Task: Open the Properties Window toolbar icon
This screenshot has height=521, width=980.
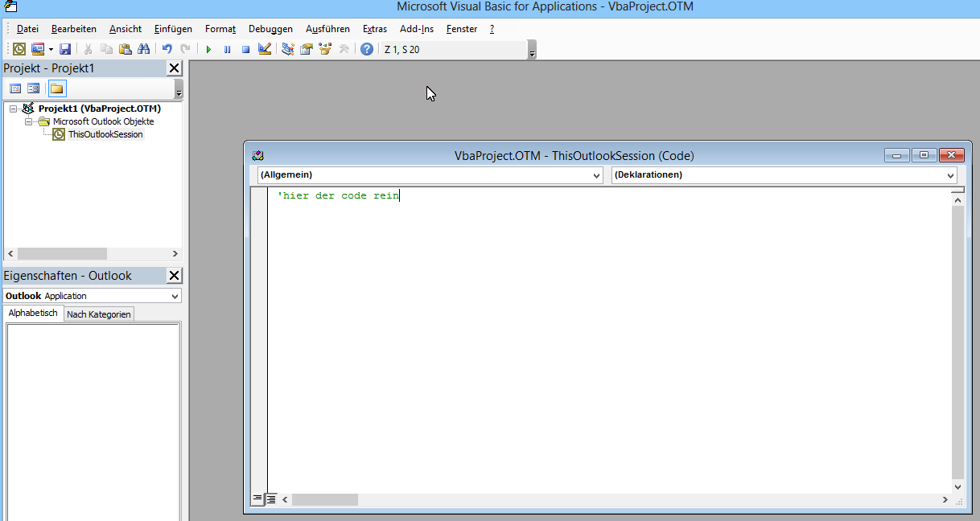Action: coord(306,49)
